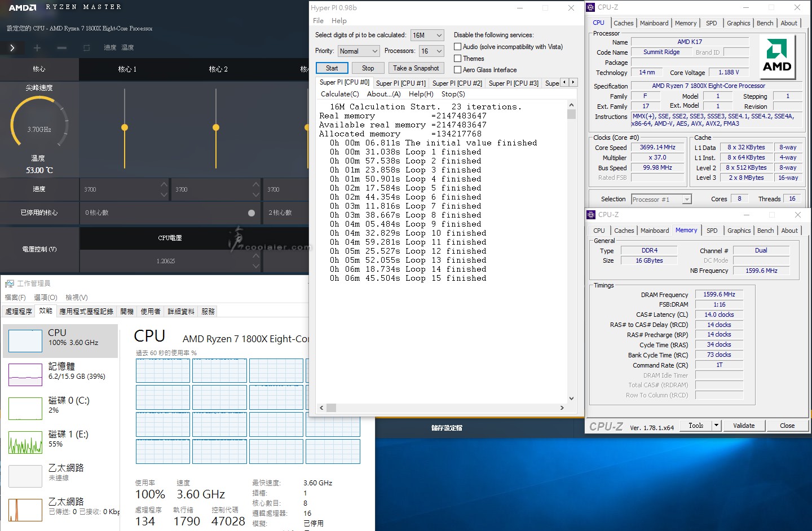
Task: Switch to 處理程序 tab in Task Manager
Action: pyautogui.click(x=19, y=312)
